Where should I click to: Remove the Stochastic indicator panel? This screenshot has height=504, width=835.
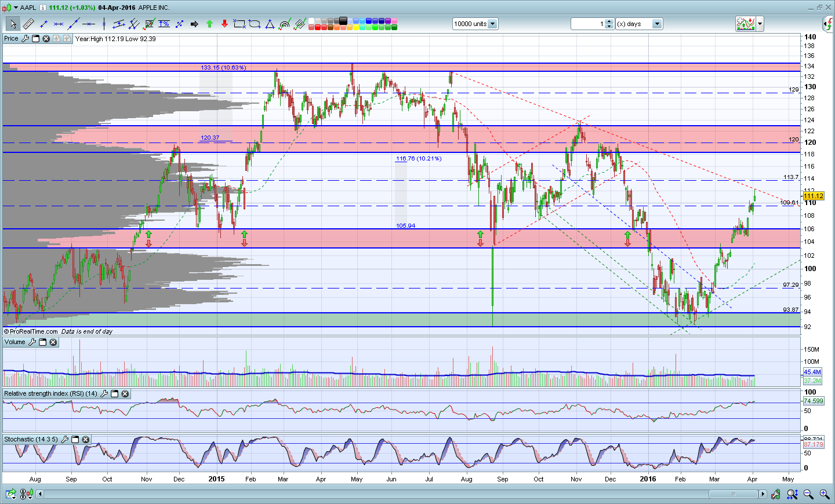coord(86,440)
